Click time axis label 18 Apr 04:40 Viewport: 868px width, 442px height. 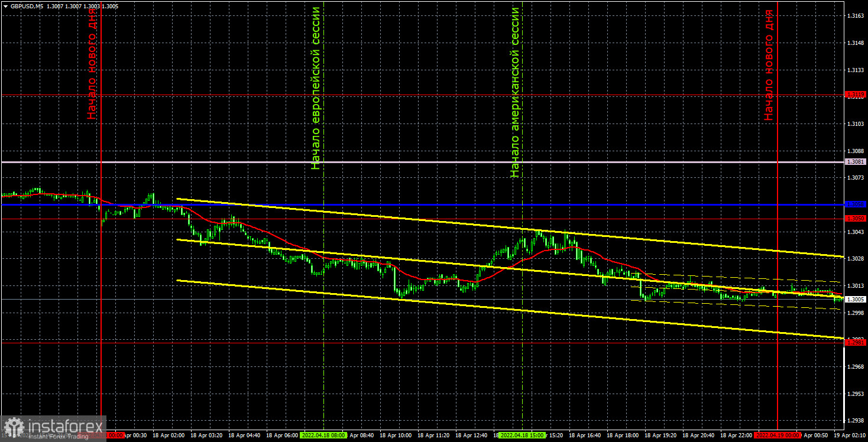pyautogui.click(x=243, y=435)
